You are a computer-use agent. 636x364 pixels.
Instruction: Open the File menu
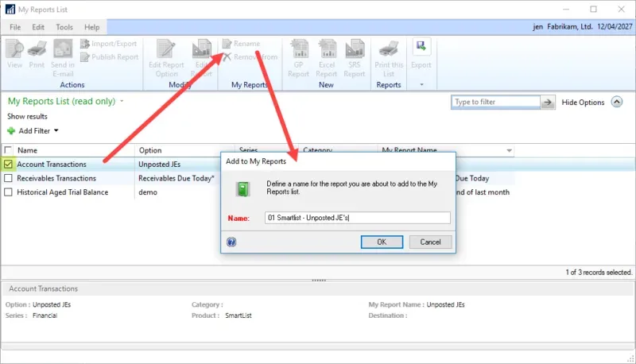[x=15, y=27]
